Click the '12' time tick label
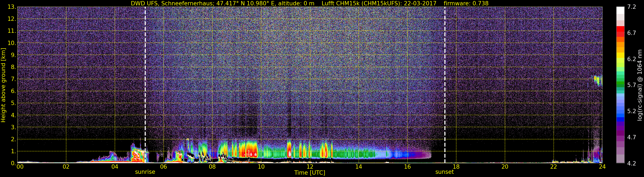The width and height of the screenshot is (644, 177). tap(310, 167)
